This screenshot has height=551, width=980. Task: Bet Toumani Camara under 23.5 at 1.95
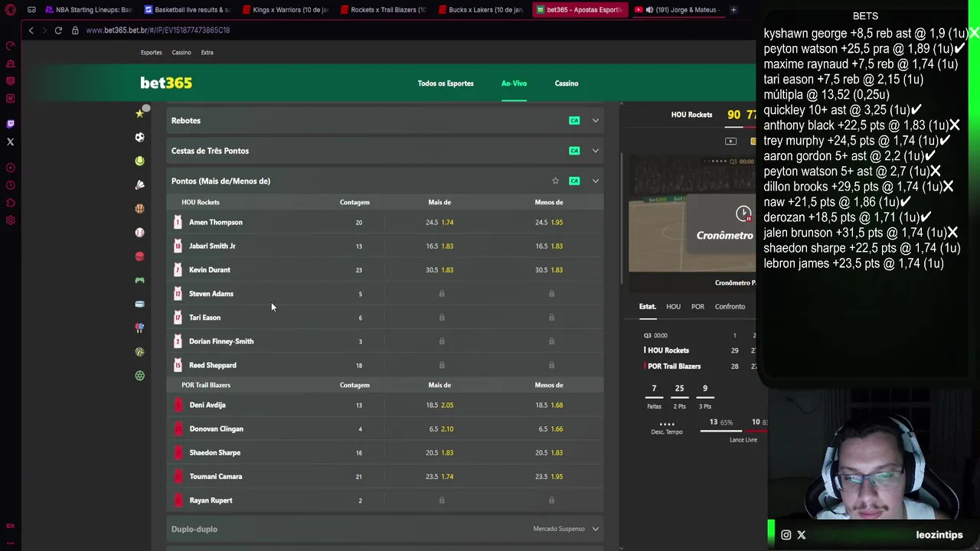point(549,476)
